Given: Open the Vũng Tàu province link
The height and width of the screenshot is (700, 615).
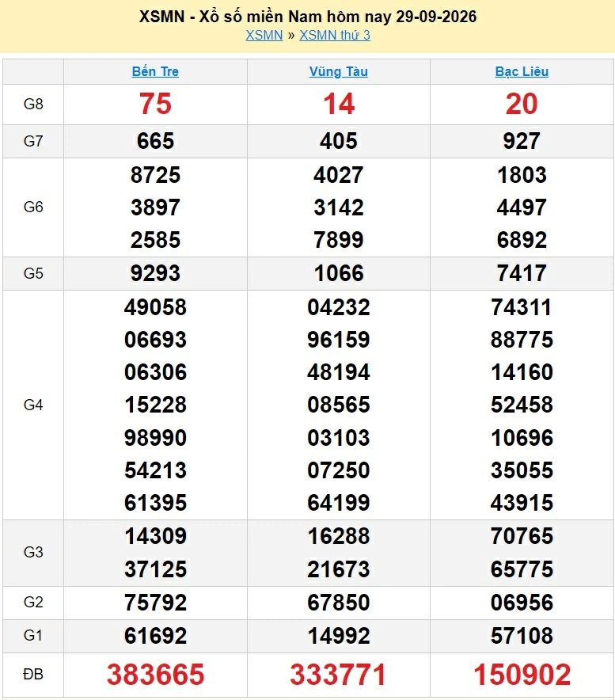Looking at the screenshot, I should pyautogui.click(x=339, y=71).
